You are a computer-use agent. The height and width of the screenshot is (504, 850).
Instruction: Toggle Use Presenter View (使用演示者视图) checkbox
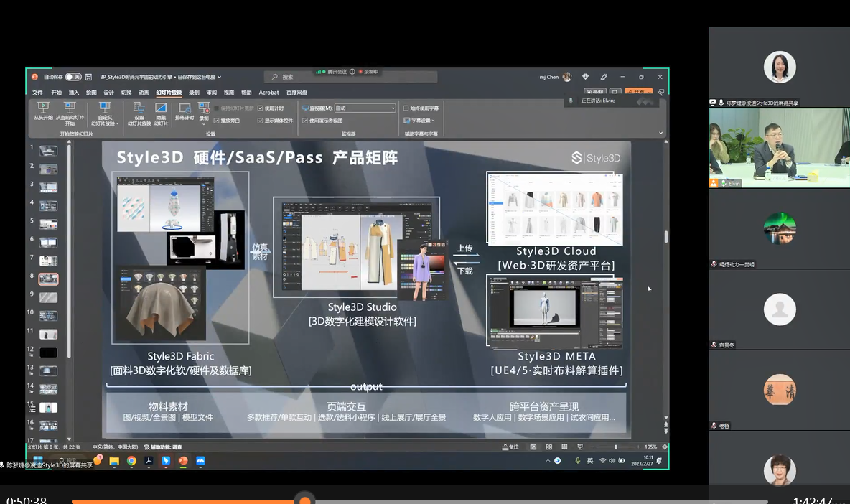[322, 121]
